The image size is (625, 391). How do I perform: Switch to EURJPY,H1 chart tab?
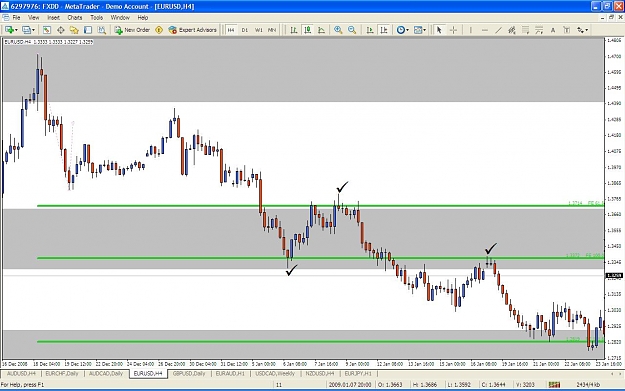coord(358,373)
